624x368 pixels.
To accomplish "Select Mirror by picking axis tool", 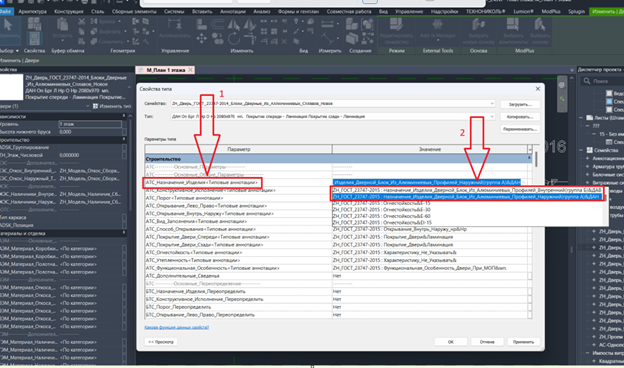I will (234, 25).
